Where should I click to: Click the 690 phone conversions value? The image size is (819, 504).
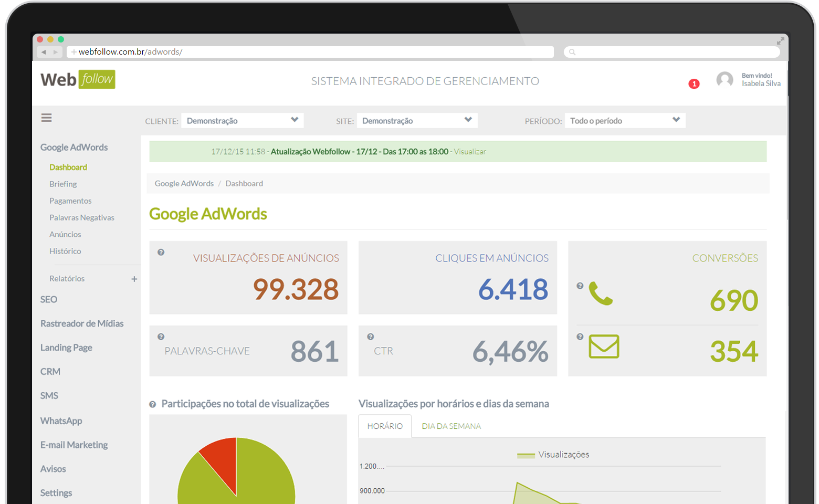[x=734, y=300]
